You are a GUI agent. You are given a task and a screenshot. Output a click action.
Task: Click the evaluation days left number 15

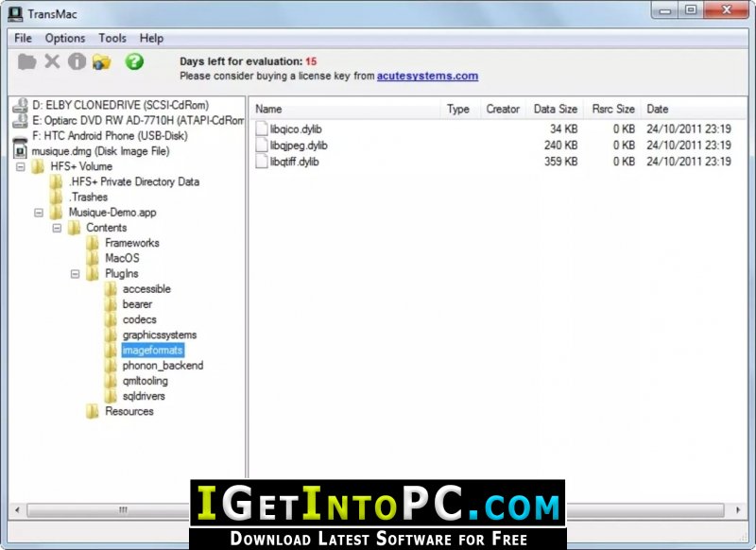click(311, 61)
